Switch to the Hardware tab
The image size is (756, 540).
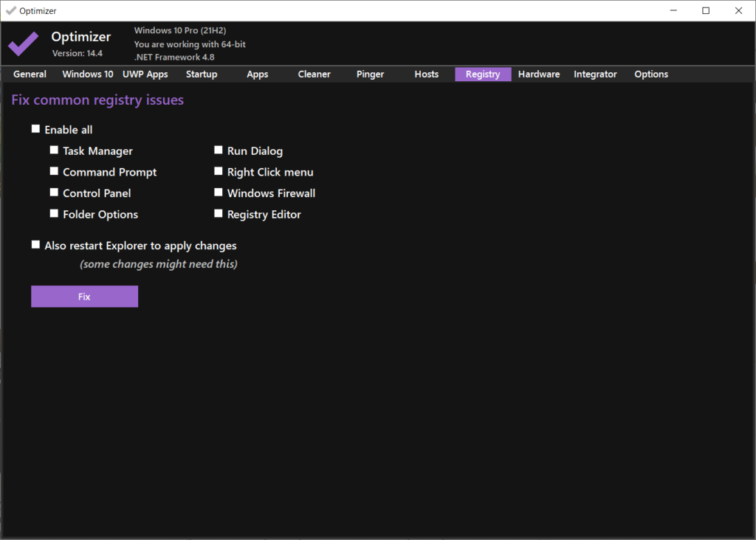tap(539, 75)
